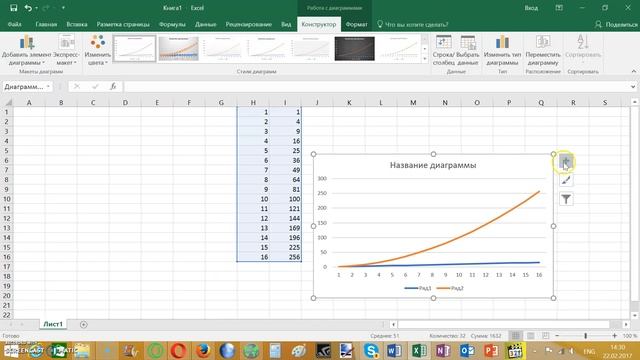Select the Лист1 sheet tab
The height and width of the screenshot is (360, 640).
(x=53, y=324)
